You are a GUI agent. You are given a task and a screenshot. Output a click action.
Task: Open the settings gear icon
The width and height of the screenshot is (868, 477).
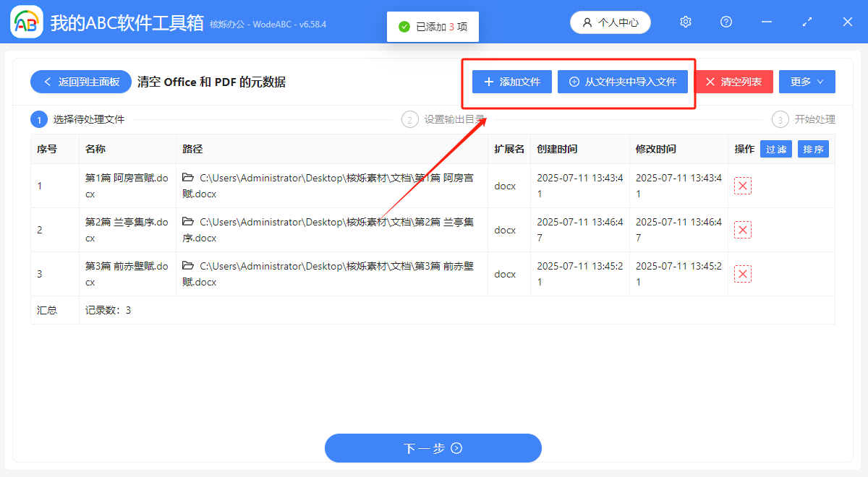[x=686, y=22]
